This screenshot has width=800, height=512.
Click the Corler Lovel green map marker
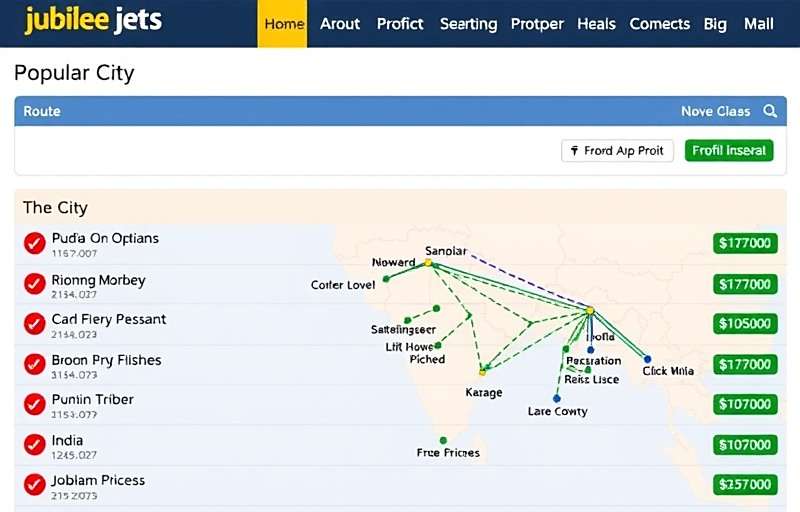click(386, 279)
